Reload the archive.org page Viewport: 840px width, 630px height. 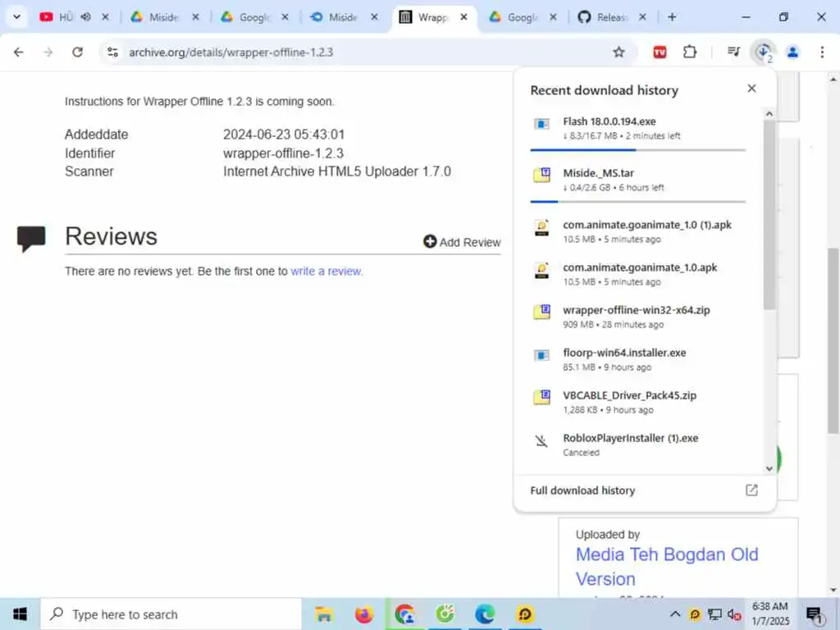click(x=78, y=52)
